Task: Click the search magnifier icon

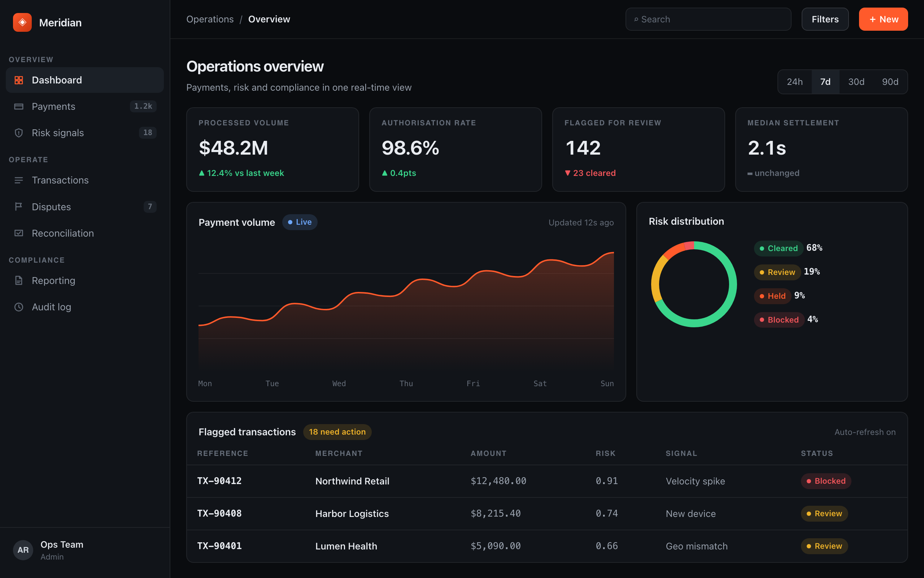Action: (636, 20)
